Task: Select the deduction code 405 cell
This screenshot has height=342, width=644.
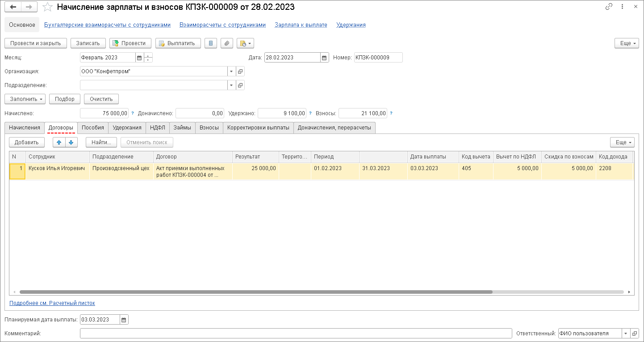Action: tap(476, 171)
